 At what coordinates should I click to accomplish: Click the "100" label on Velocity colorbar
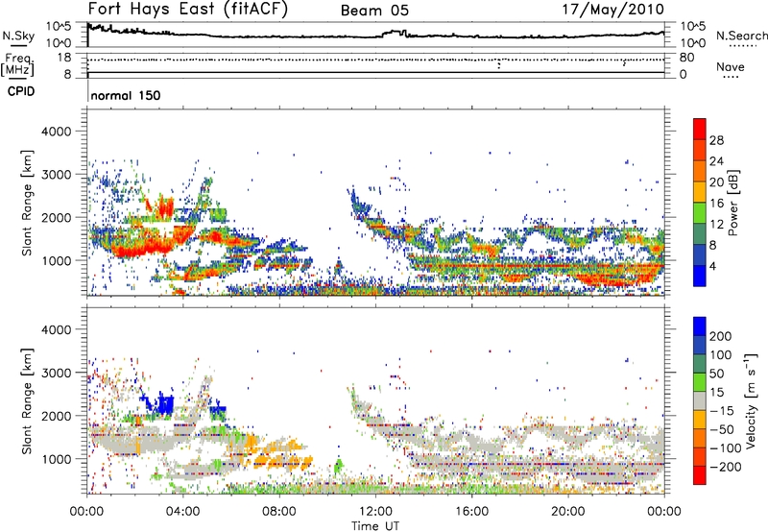721,355
